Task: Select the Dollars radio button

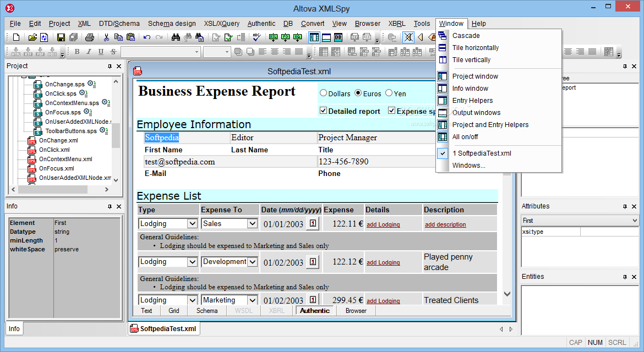Action: pos(323,93)
